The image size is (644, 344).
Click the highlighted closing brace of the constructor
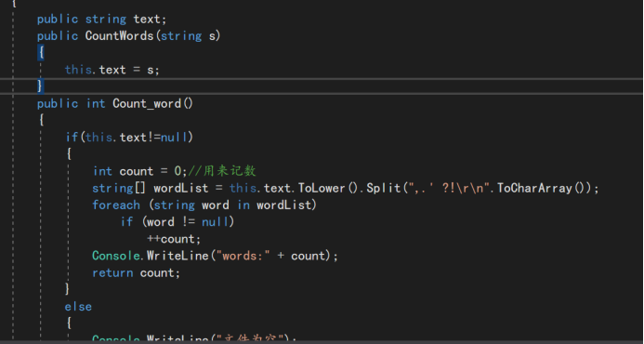(x=40, y=86)
